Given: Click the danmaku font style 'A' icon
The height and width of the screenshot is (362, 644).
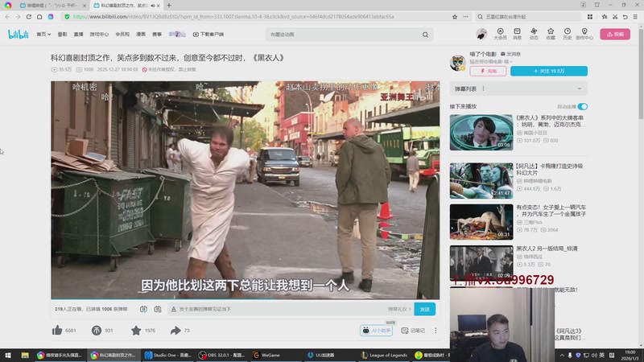Looking at the screenshot, I should click(173, 309).
